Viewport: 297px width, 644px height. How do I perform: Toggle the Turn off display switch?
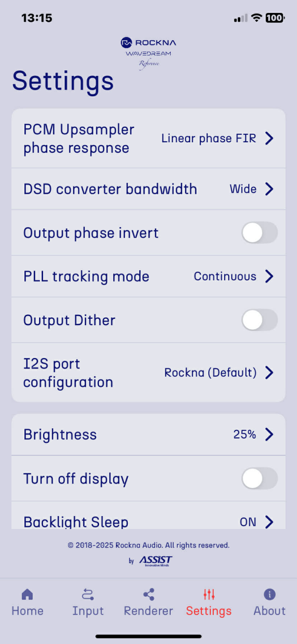259,478
